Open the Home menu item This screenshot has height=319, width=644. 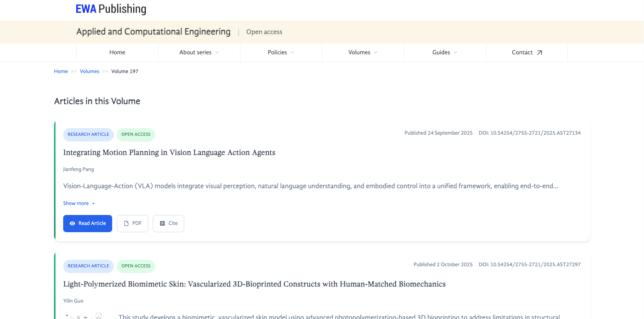(117, 52)
